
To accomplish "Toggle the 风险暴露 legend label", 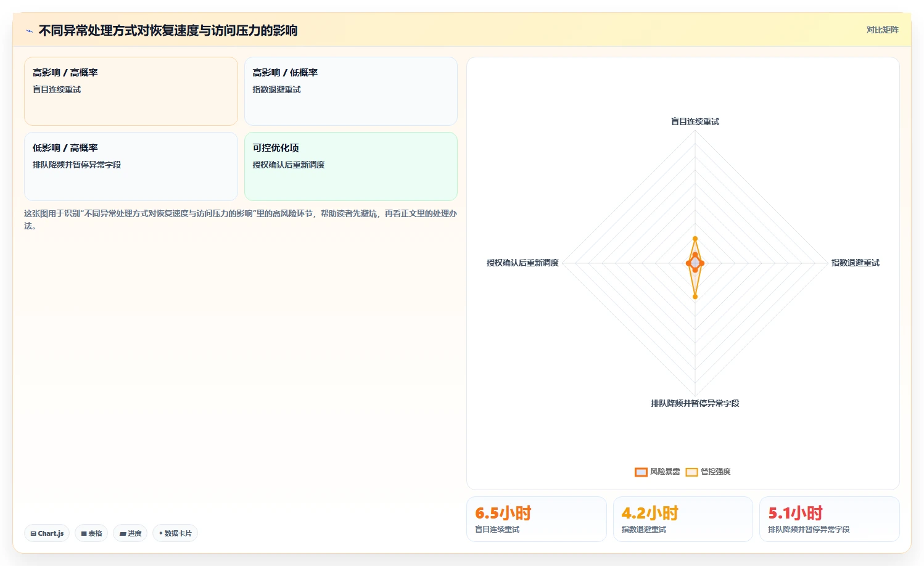I will click(665, 472).
